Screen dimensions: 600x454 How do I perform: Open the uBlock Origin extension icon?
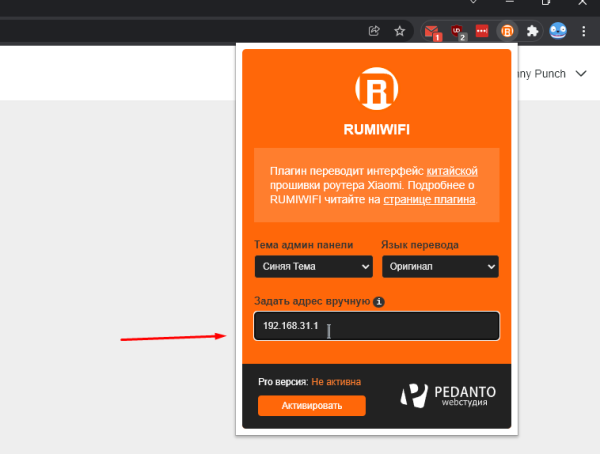pos(458,32)
